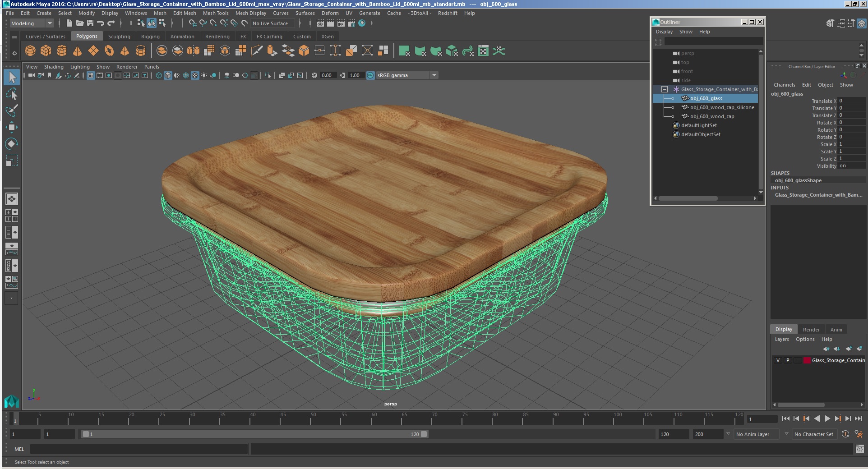Switch to the Render layer tab
This screenshot has width=868, height=469.
811,330
